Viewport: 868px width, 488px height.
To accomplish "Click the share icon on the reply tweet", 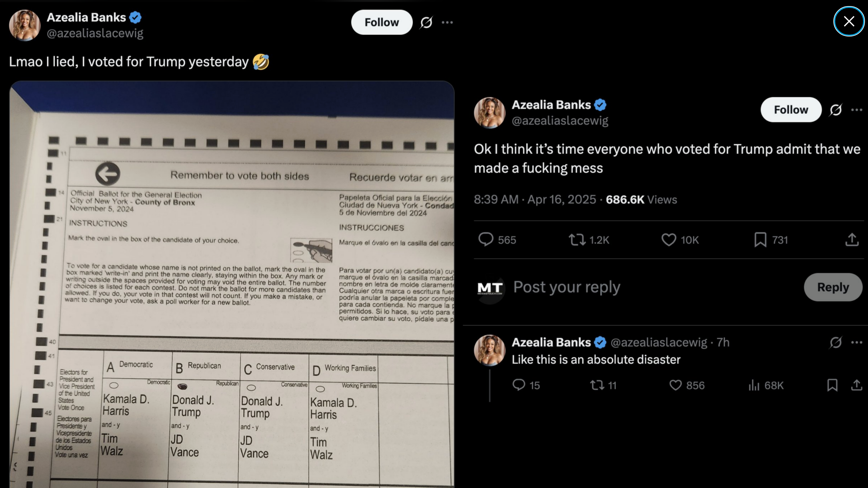I will [856, 385].
